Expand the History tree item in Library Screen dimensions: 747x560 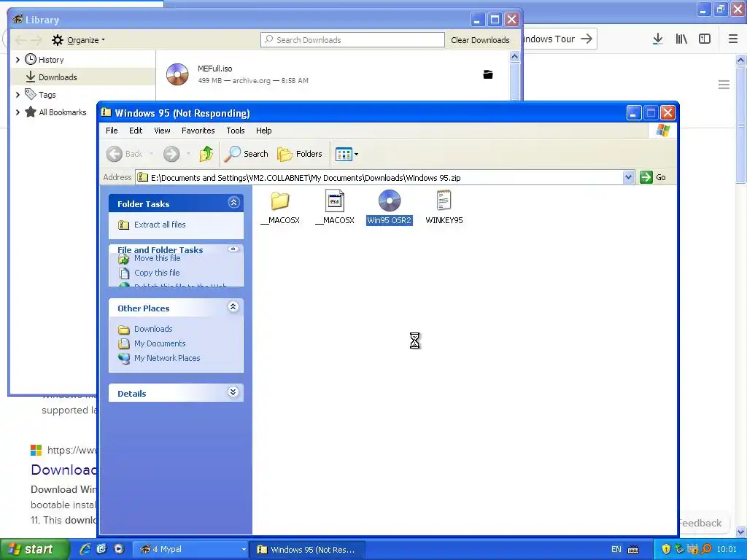[18, 60]
